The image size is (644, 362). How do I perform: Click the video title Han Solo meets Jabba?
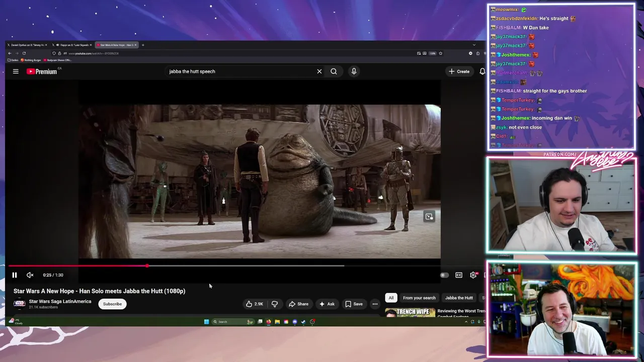[99, 291]
